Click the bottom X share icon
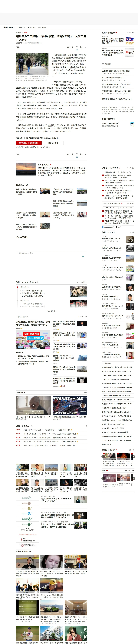 (77, 154)
